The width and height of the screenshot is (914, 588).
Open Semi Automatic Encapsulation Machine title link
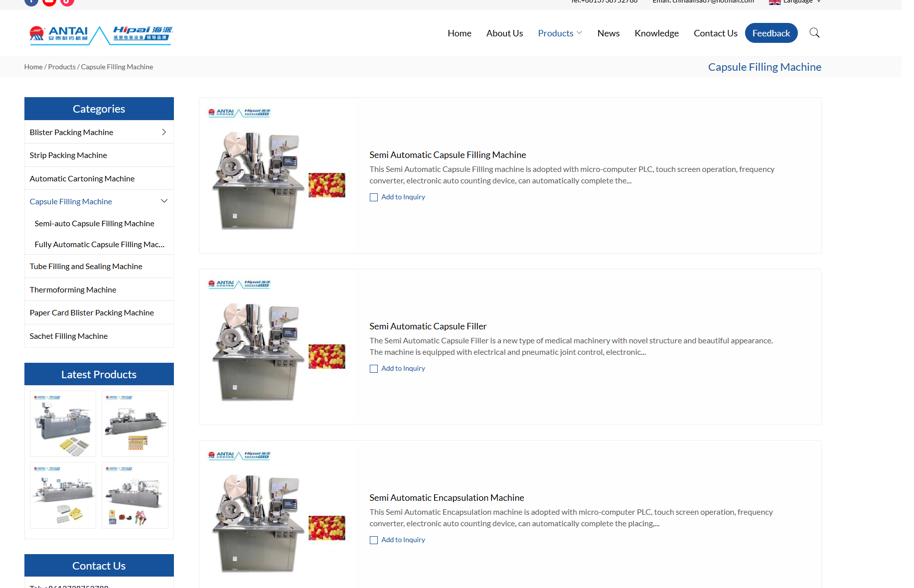pyautogui.click(x=447, y=498)
